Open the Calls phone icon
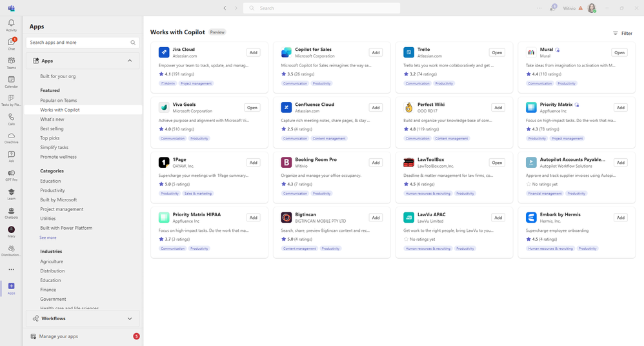The height and width of the screenshot is (346, 644). click(x=11, y=119)
